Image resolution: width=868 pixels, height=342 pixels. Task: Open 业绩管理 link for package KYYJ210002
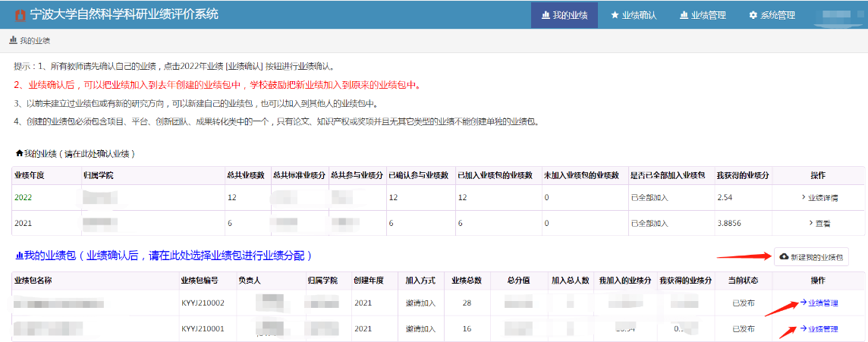pyautogui.click(x=822, y=303)
